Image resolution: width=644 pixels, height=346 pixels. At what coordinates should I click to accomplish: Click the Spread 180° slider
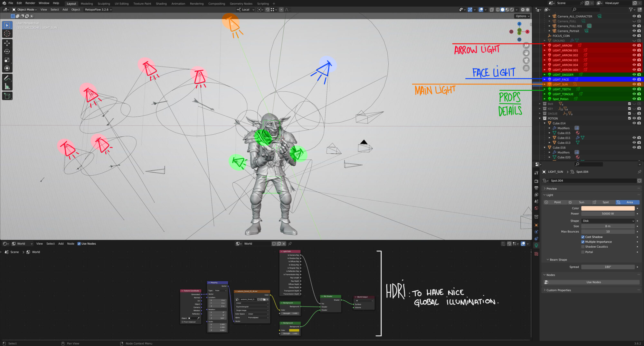608,267
